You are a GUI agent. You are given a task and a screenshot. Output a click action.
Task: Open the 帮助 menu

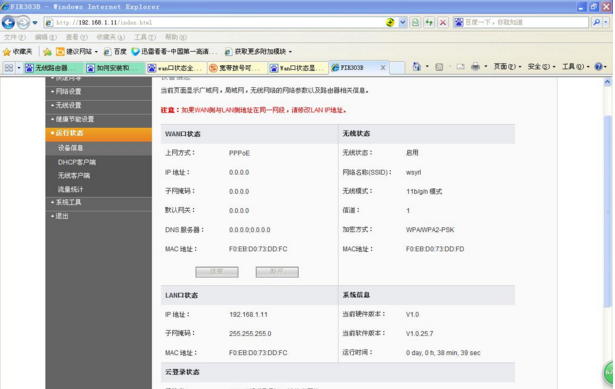point(176,37)
